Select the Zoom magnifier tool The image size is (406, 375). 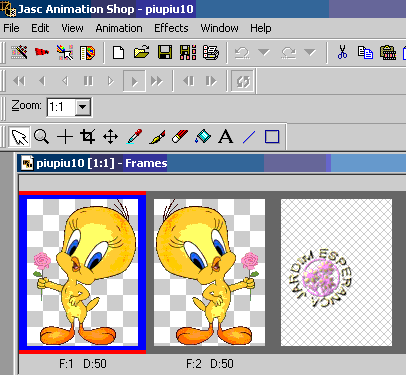(x=42, y=137)
